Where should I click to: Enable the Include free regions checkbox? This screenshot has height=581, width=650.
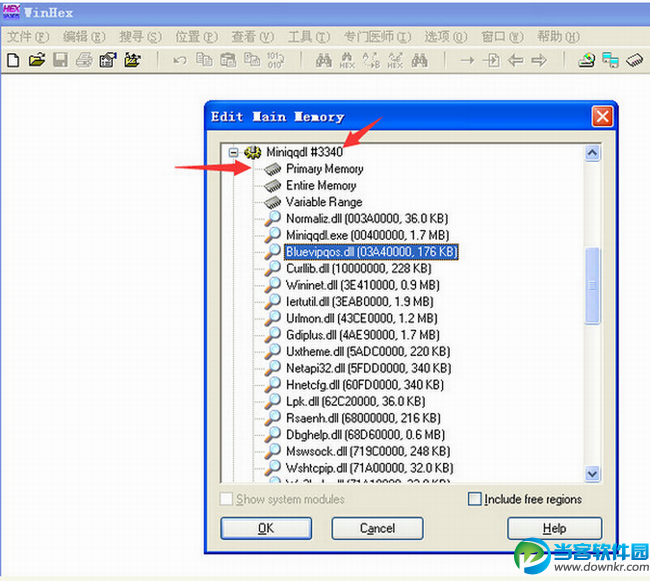[475, 499]
